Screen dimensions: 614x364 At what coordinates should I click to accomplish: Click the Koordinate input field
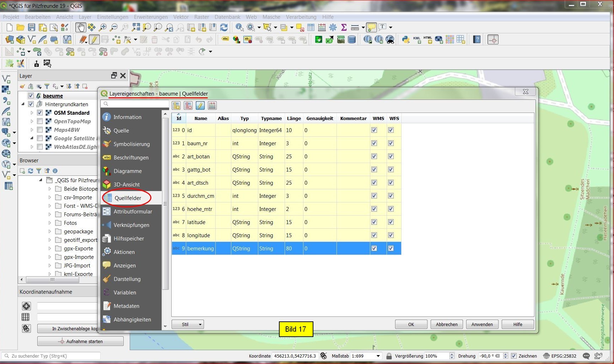[x=295, y=356]
